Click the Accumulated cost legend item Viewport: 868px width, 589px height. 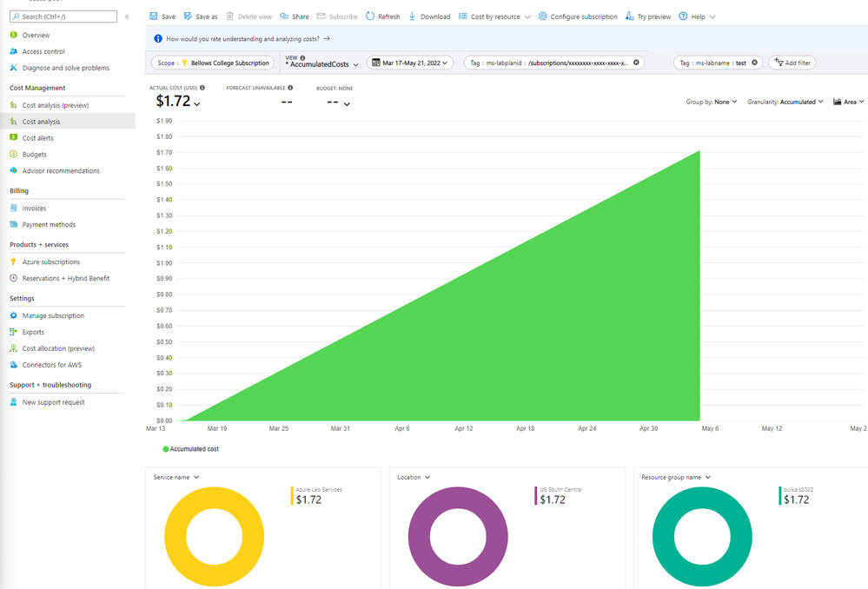click(x=190, y=449)
